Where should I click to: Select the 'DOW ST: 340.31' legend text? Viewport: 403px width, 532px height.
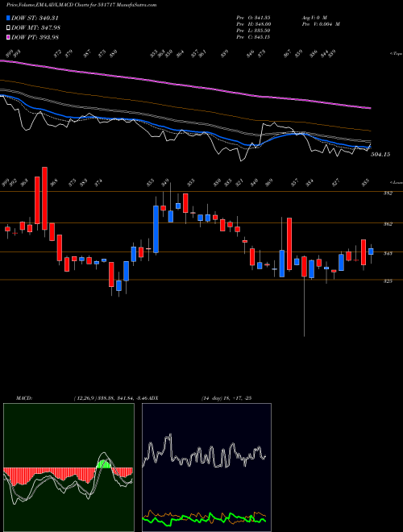coord(35,18)
